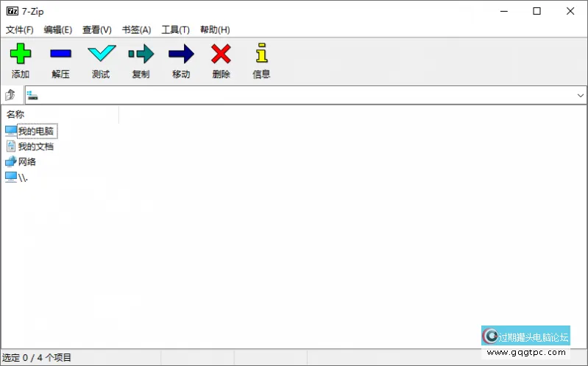Click the document icon beside 我的文档
The width and height of the screenshot is (588, 366).
click(x=11, y=147)
